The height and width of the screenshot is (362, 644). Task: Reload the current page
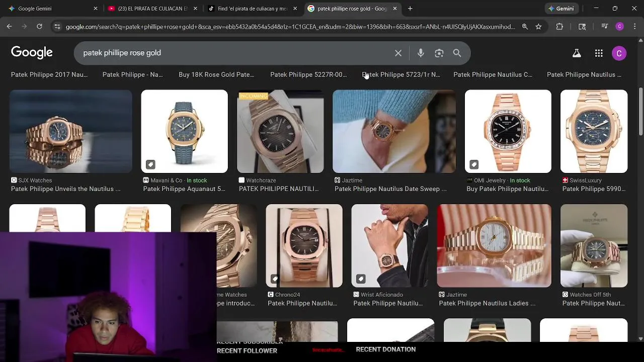pyautogui.click(x=39, y=27)
